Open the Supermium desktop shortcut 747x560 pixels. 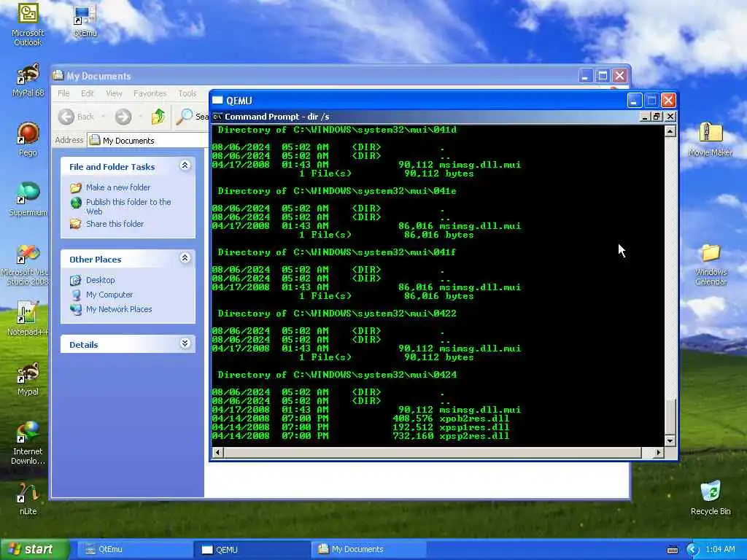pos(28,199)
